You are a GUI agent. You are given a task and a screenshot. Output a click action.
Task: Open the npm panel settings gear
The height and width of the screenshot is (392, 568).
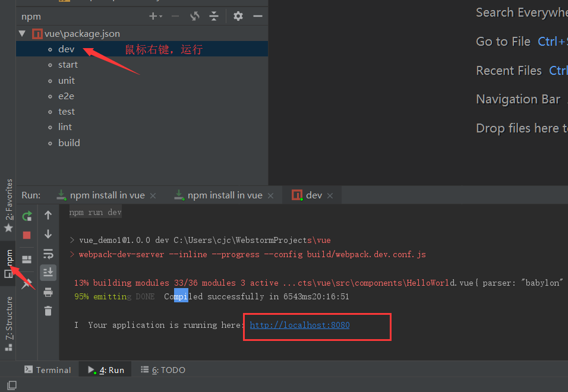pyautogui.click(x=237, y=17)
